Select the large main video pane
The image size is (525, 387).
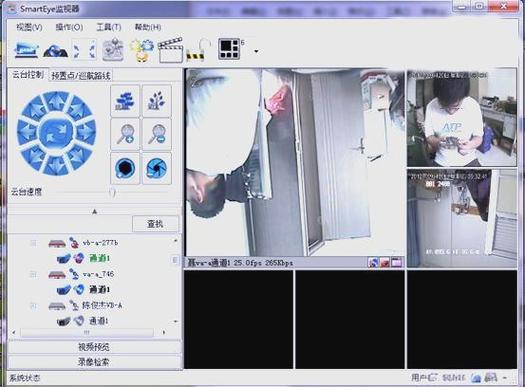[x=295, y=163]
